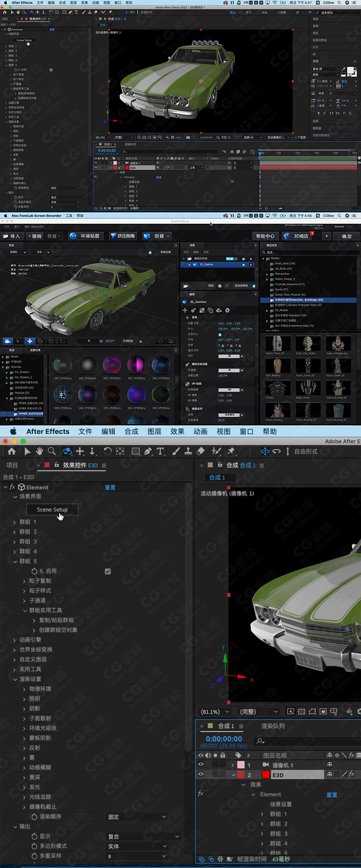Switch to the 项目 panel tab

point(12,465)
